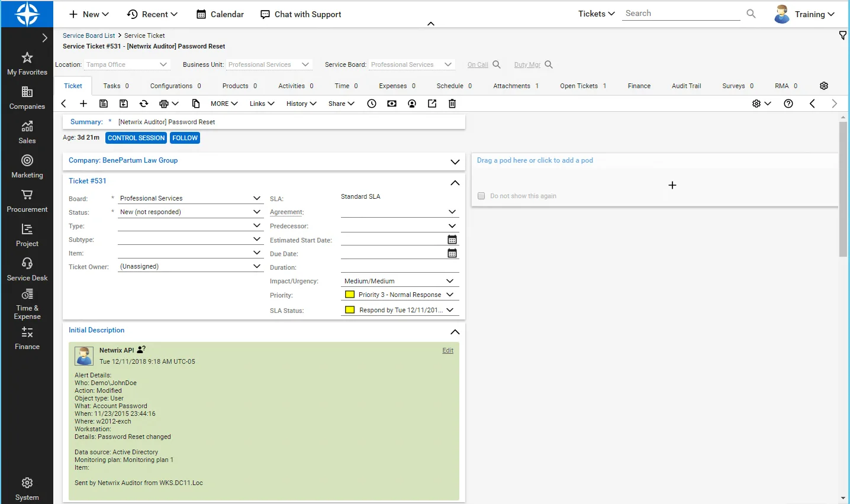Click the clock time entry icon
The image size is (850, 504).
coord(372,104)
